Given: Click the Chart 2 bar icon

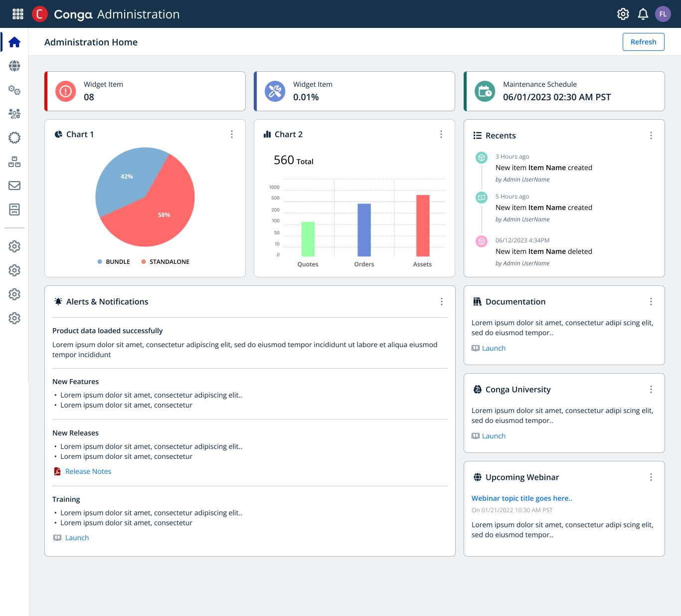Looking at the screenshot, I should click(267, 134).
